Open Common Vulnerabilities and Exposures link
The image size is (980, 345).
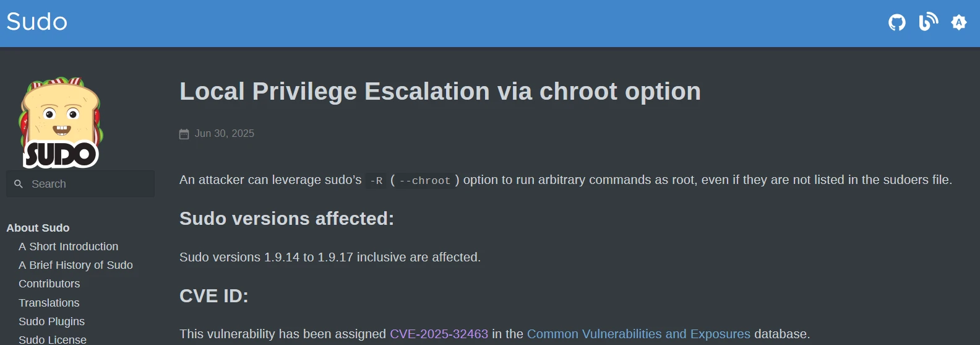pyautogui.click(x=638, y=334)
